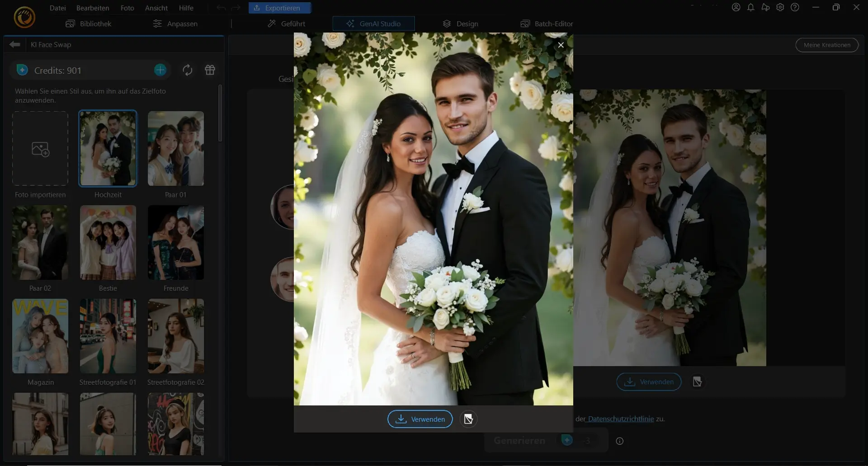Select the Paar 02 style thumbnail
This screenshot has width=868, height=466.
[x=40, y=242]
